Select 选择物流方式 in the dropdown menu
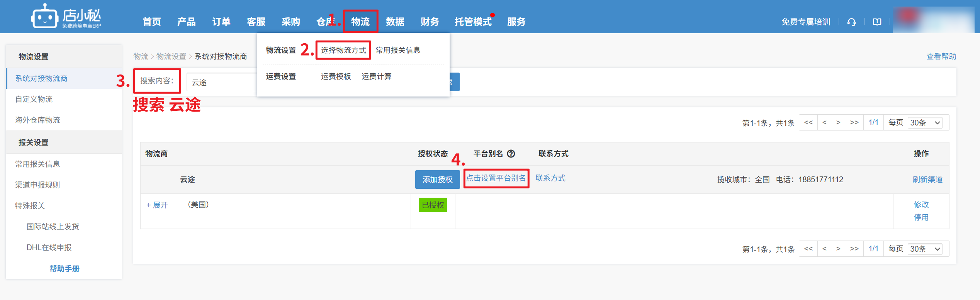This screenshot has width=980, height=300. [343, 50]
